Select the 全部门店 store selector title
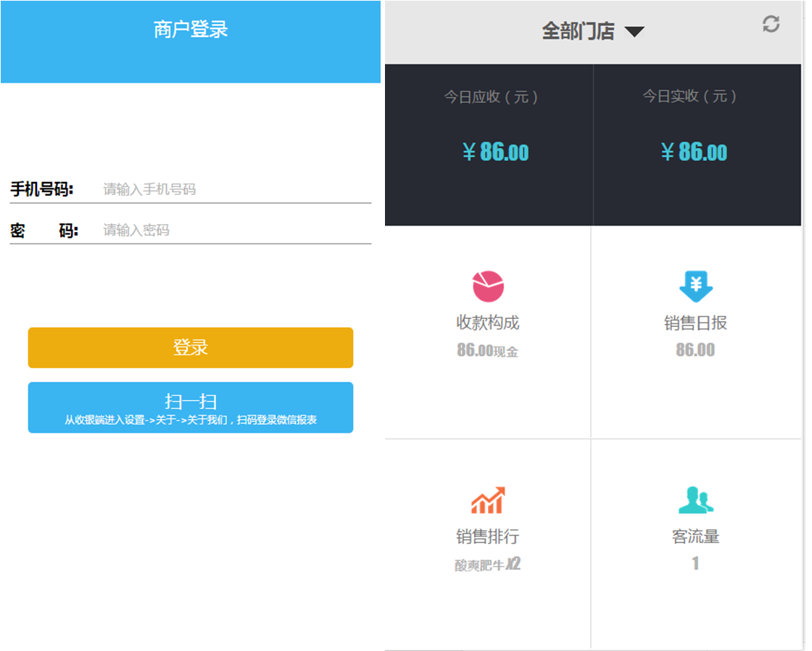 point(578,31)
